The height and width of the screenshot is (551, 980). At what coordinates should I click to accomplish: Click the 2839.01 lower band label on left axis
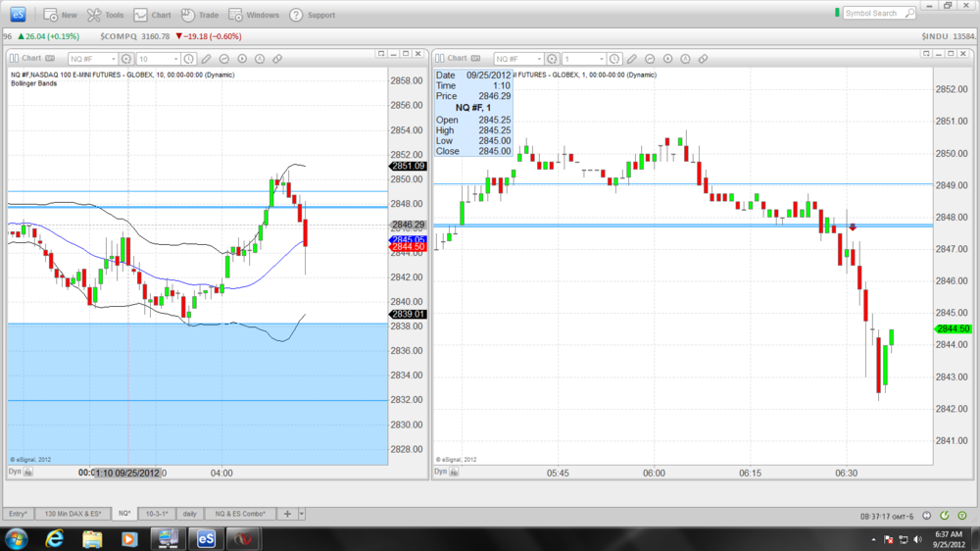tap(408, 314)
